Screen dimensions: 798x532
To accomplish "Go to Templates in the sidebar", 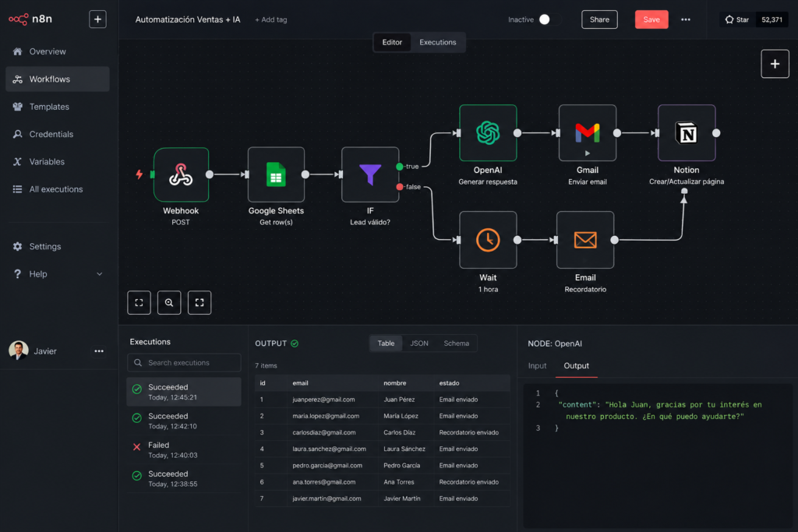I will 49,106.
